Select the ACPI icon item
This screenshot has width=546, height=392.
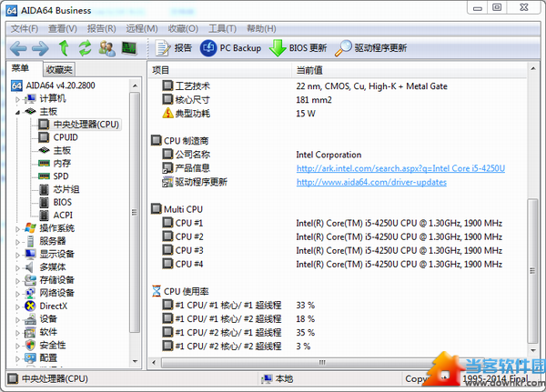44,216
